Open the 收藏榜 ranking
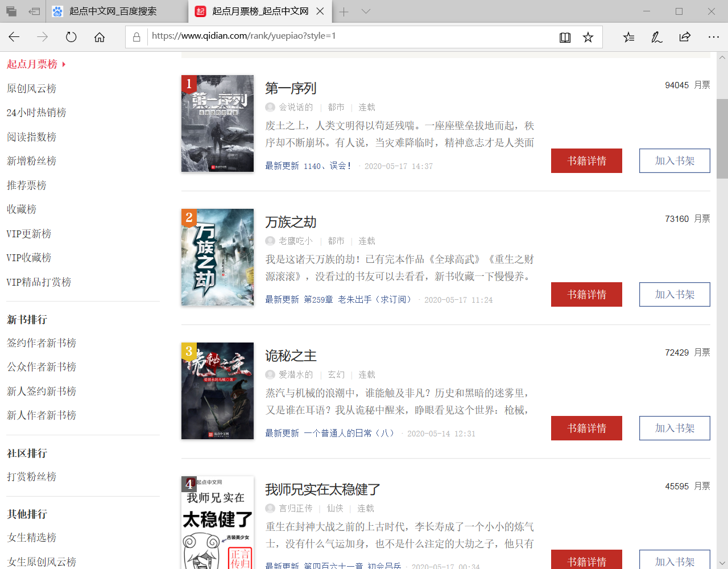 pyautogui.click(x=22, y=209)
